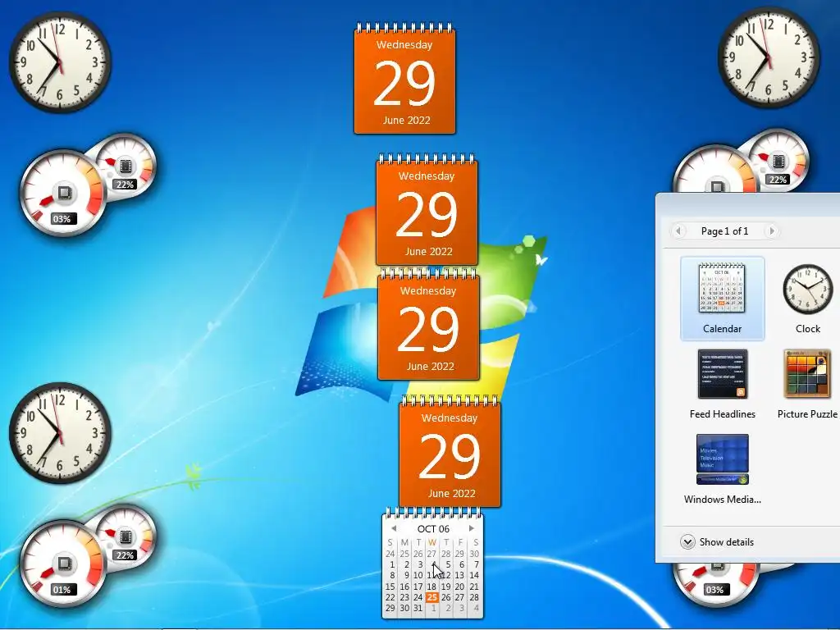Viewport: 840px width, 630px height.
Task: Select day 10 in the month calendar
Action: coord(418,575)
